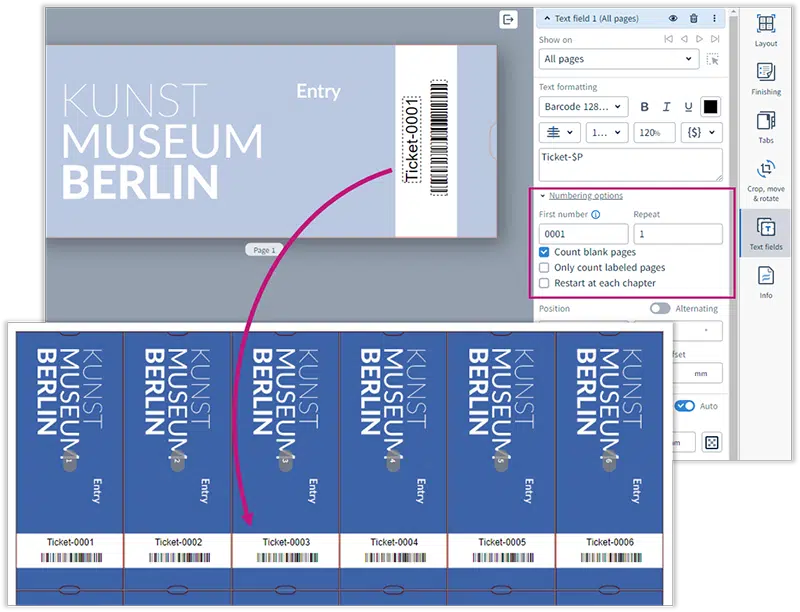Disable the Auto toggle
Image resolution: width=800 pixels, height=612 pixels.
point(685,406)
